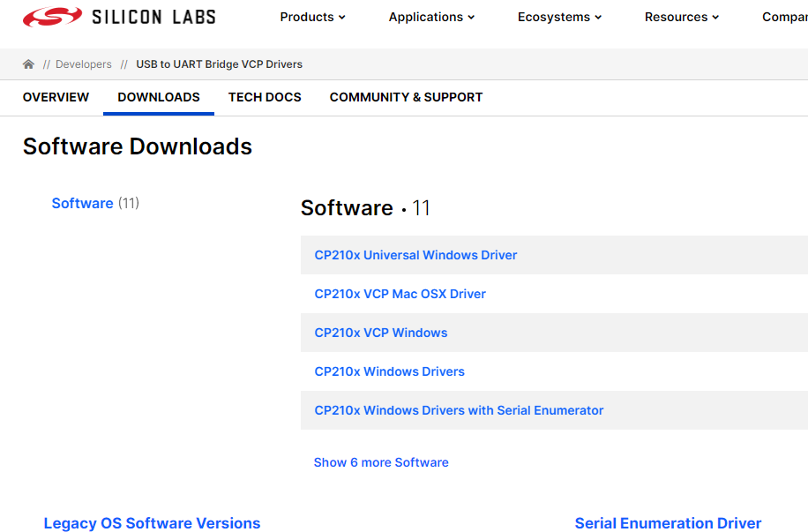Screen dimensions: 808x532
Task: Go to home via breadcrumb house icon
Action: (28, 64)
